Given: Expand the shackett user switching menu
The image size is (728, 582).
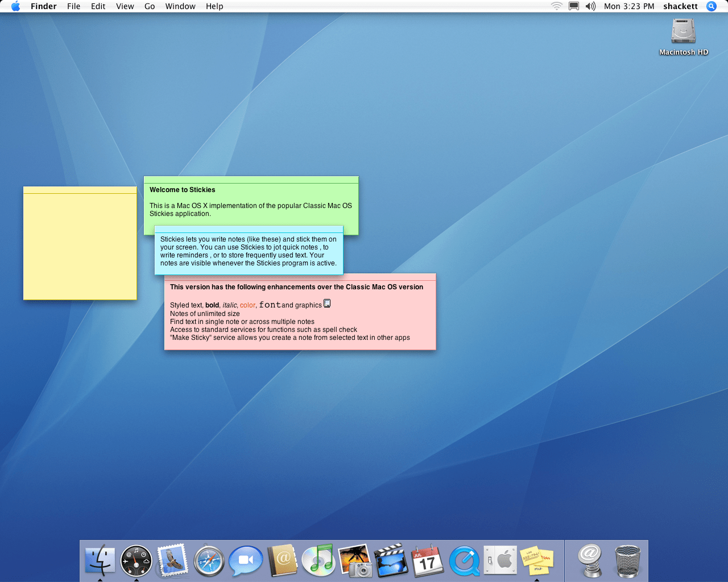Looking at the screenshot, I should [680, 6].
